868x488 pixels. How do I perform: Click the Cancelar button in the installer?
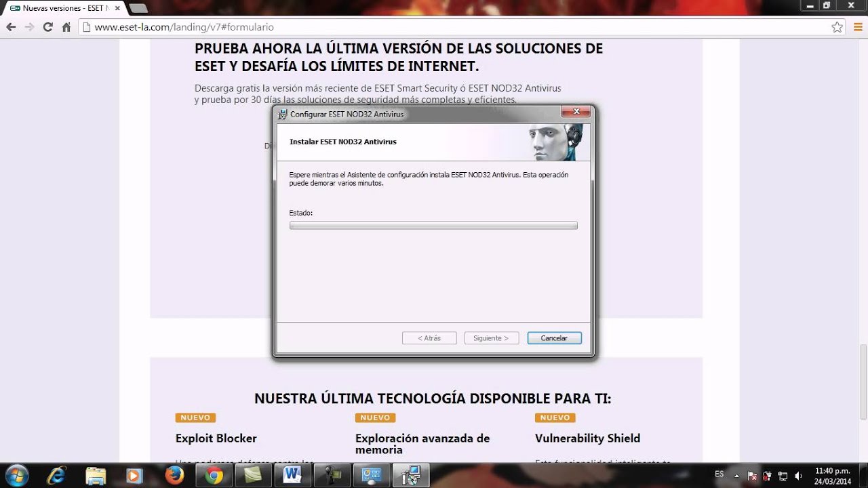coord(554,338)
